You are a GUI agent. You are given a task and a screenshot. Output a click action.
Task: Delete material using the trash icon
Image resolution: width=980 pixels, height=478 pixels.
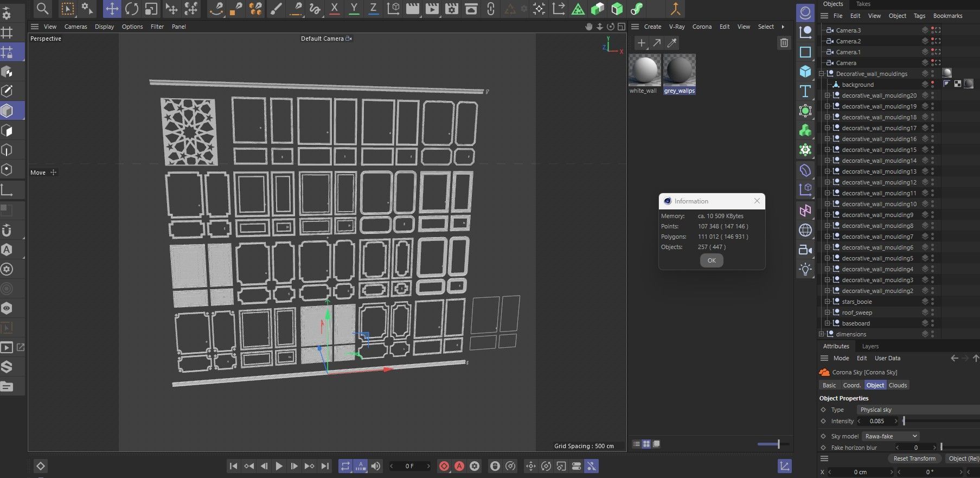pyautogui.click(x=784, y=43)
